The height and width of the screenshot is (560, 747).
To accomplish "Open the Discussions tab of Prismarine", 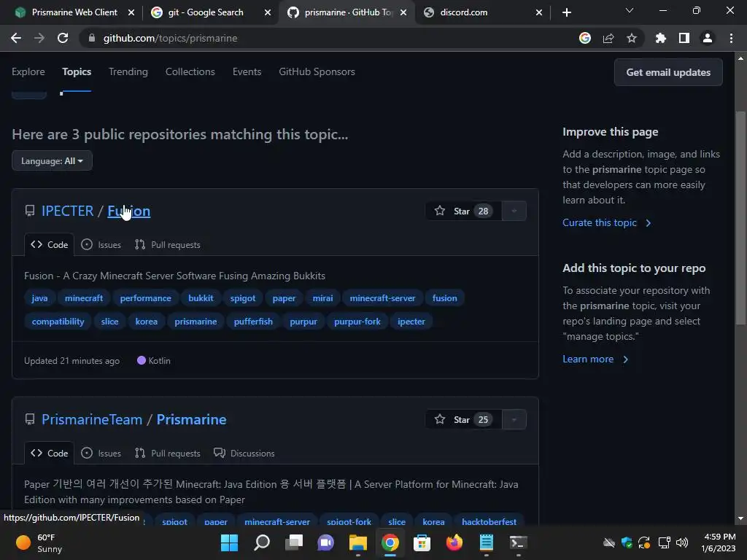I will (x=244, y=454).
